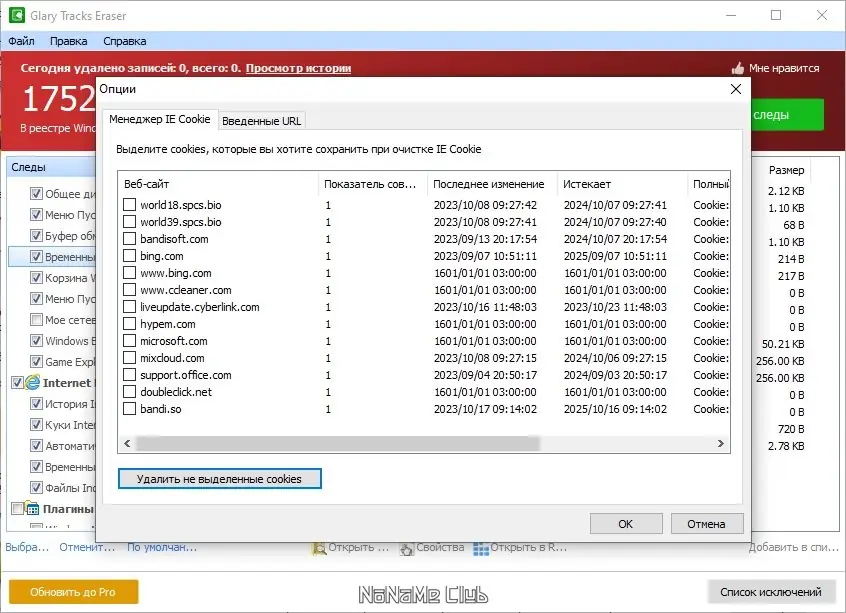Viewport: 846px width, 613px height.
Task: Click the Открыть в R... registry icon
Action: [481, 548]
